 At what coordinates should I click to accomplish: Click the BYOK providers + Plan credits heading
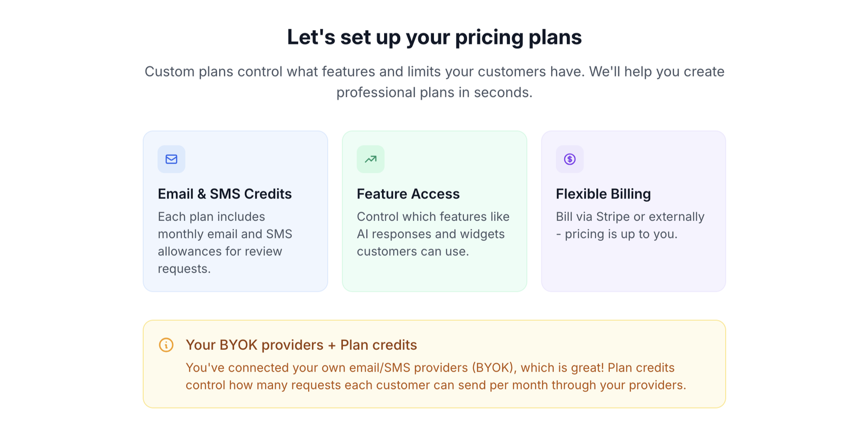301,345
